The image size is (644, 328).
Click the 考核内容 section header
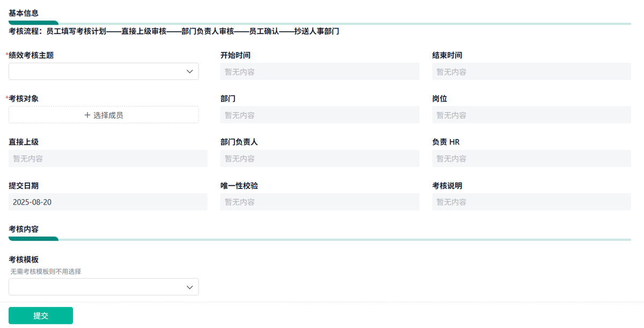tap(24, 229)
